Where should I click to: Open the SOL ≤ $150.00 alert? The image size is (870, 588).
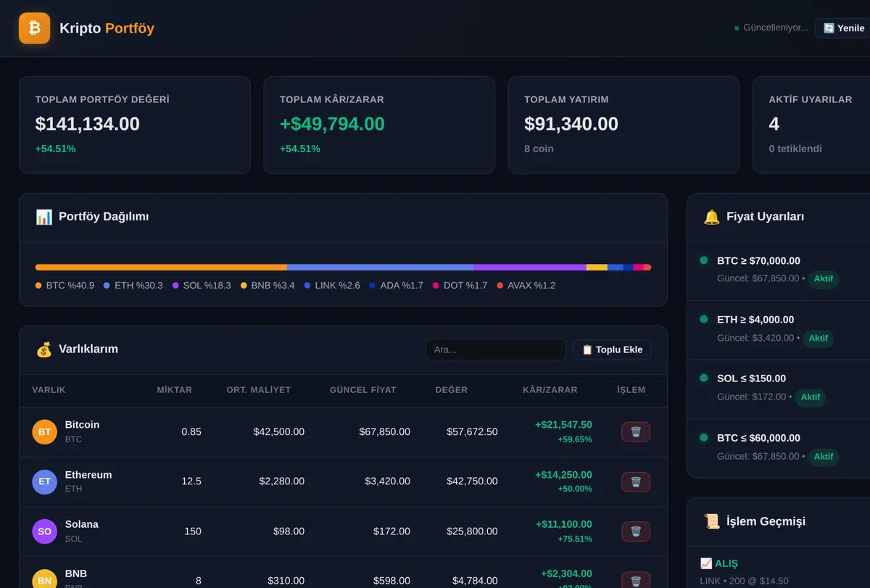click(x=779, y=389)
